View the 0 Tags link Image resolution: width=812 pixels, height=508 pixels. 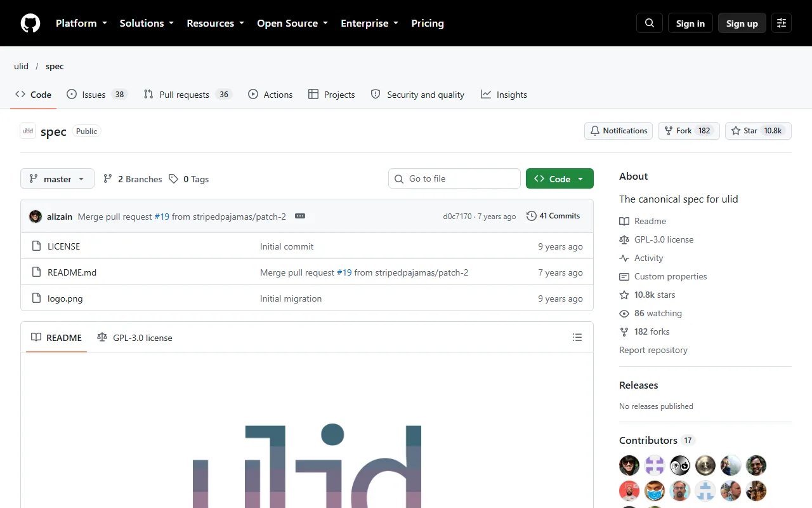coord(188,179)
